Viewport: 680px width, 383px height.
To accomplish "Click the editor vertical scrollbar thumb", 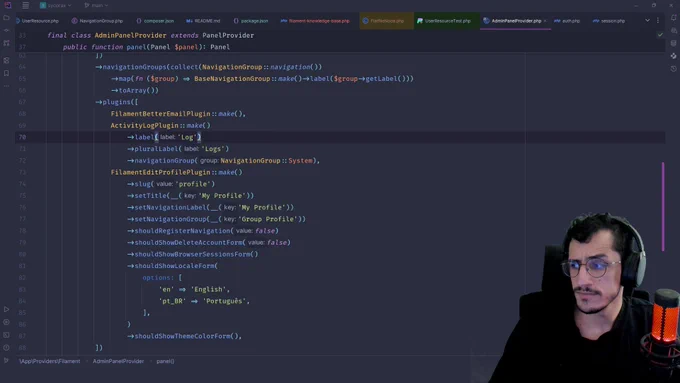I will [663, 206].
